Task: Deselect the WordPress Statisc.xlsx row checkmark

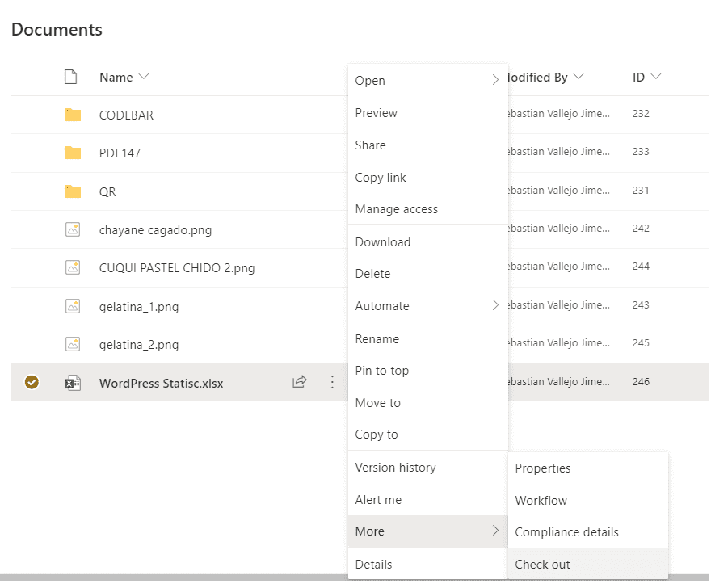Action: point(32,382)
